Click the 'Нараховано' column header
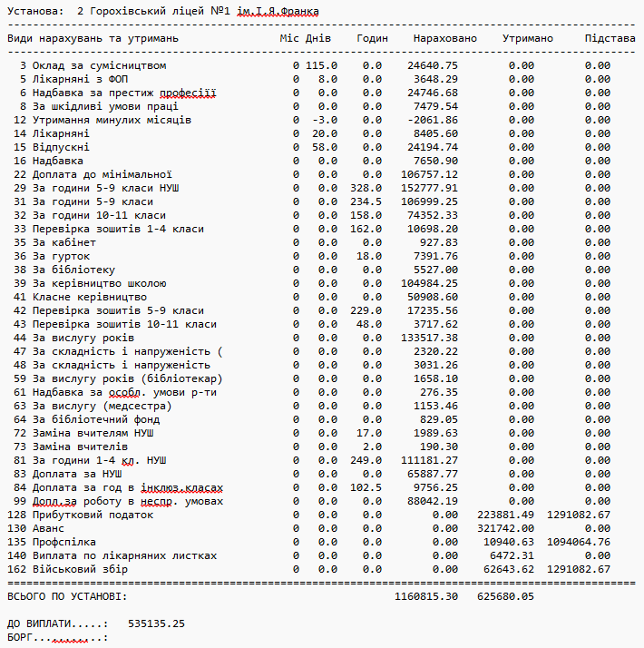Screen dimensions: 644x648 (x=444, y=39)
